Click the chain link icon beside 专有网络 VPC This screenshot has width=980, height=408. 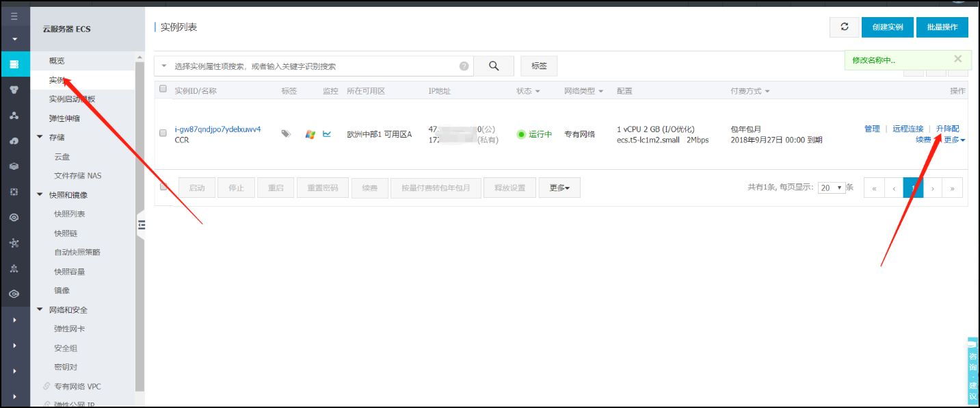pyautogui.click(x=47, y=386)
